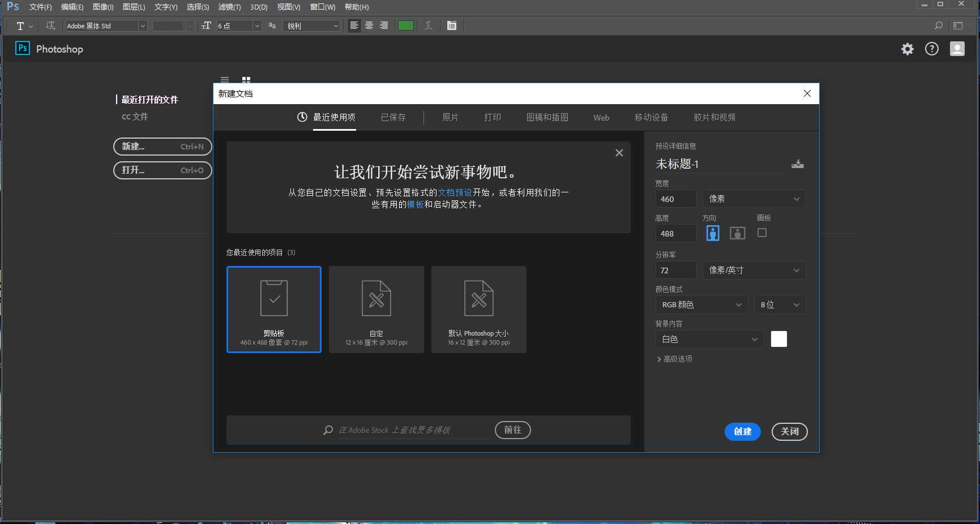Toggle text orientation icon in options bar

click(50, 25)
